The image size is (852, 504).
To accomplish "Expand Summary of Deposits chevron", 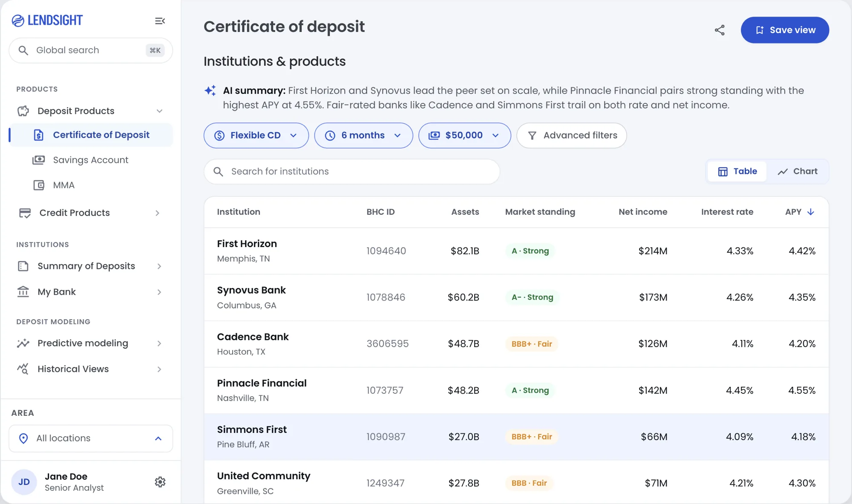I will 159,266.
